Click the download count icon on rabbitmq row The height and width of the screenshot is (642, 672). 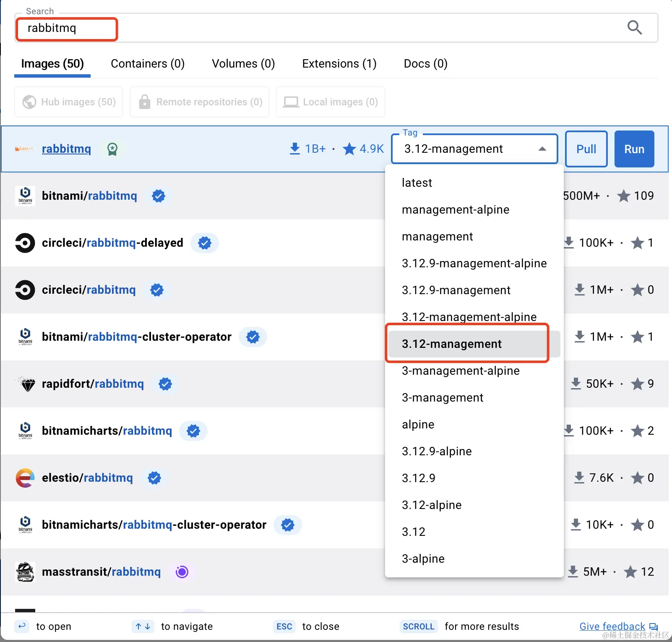coord(295,149)
